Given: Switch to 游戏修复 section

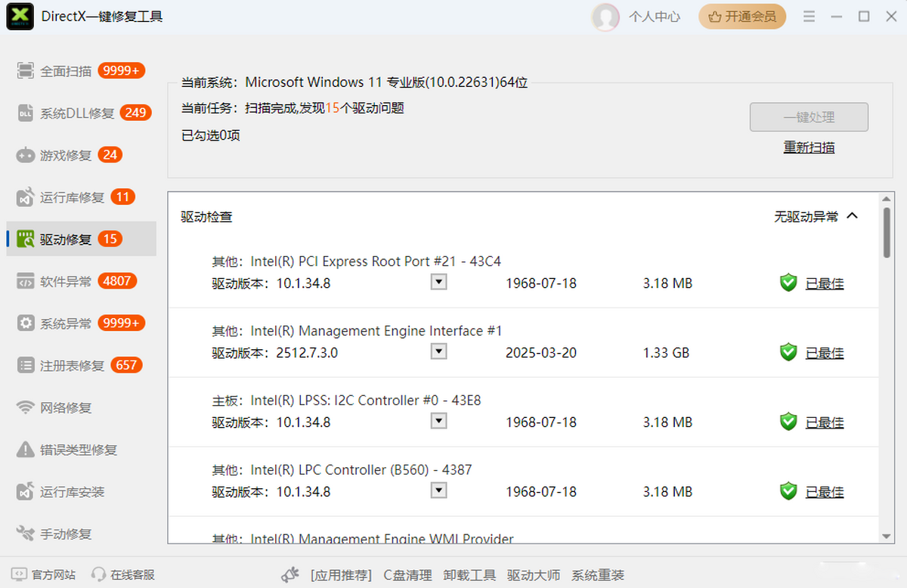Looking at the screenshot, I should 81,156.
